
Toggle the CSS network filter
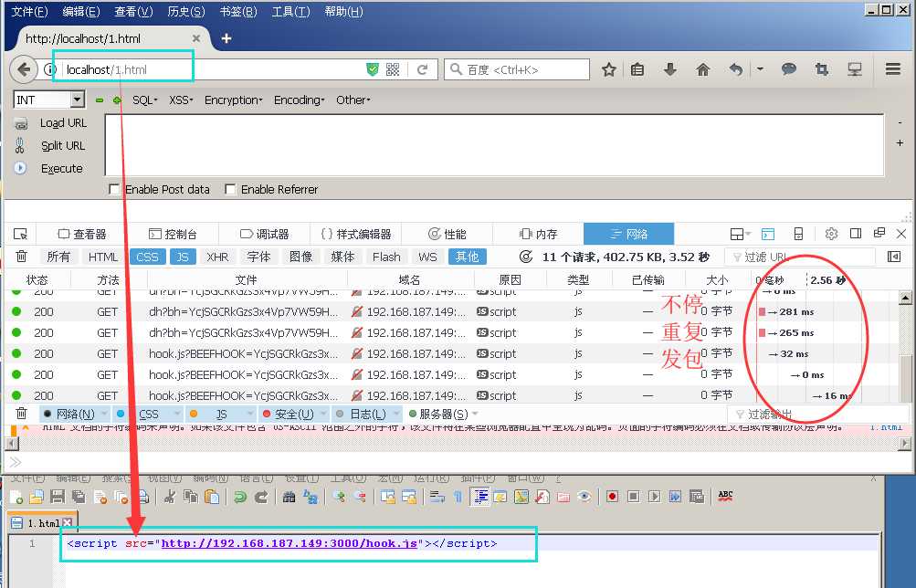[147, 257]
